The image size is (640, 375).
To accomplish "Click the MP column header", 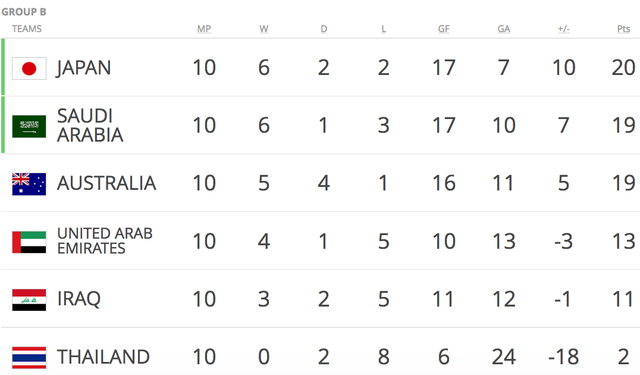I will click(204, 29).
